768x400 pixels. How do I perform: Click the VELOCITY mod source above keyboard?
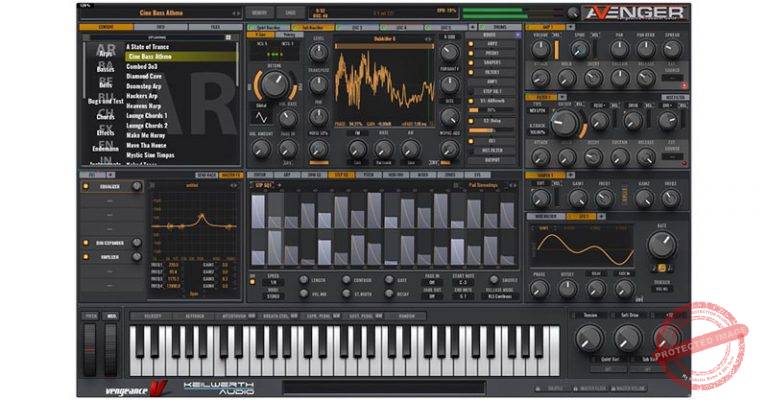coord(152,316)
